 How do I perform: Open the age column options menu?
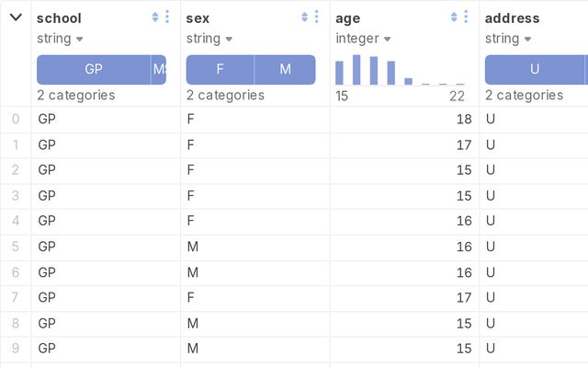click(466, 17)
